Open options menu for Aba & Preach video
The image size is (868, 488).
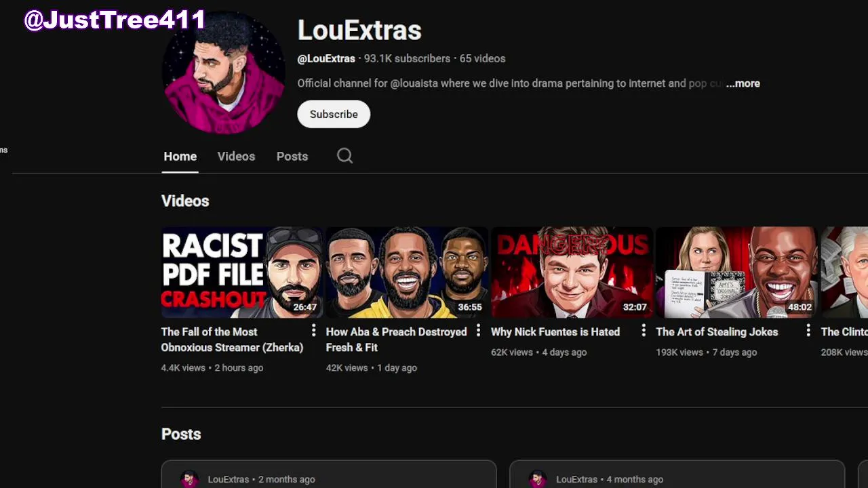[478, 331]
